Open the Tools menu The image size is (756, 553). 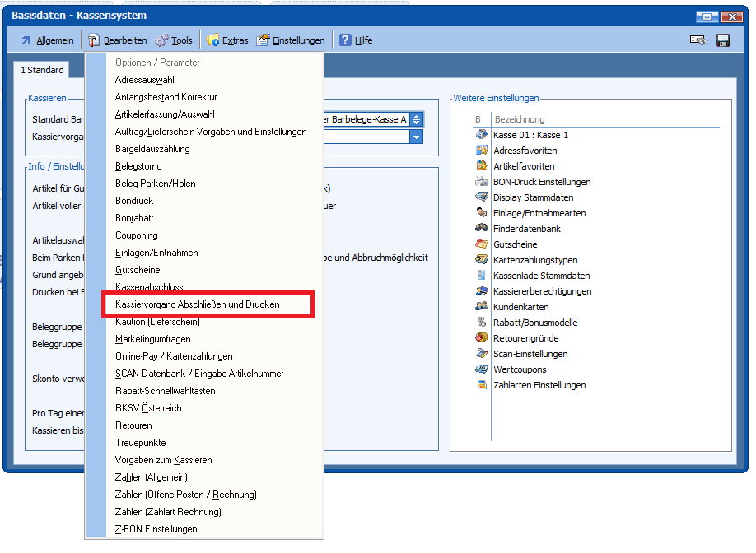pos(173,40)
